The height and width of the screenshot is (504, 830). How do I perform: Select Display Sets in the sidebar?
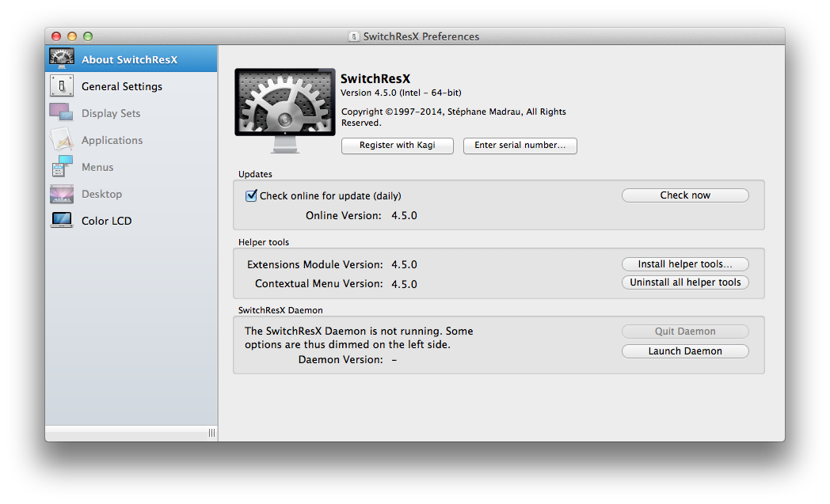[131, 112]
